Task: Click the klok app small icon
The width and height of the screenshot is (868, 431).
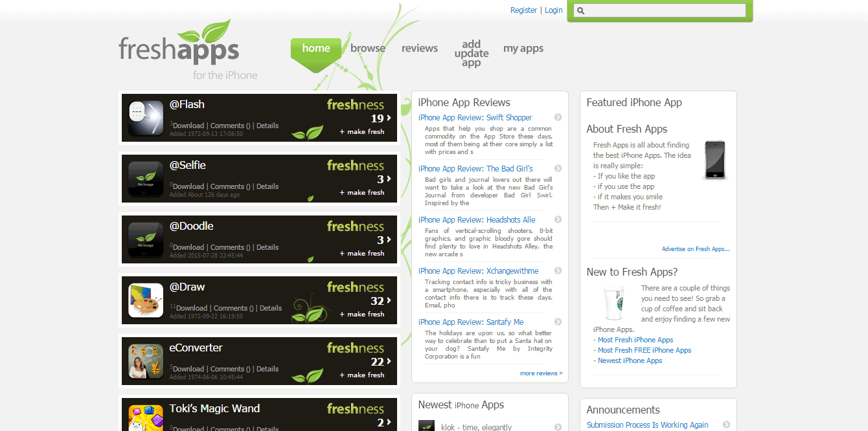Action: pyautogui.click(x=426, y=426)
